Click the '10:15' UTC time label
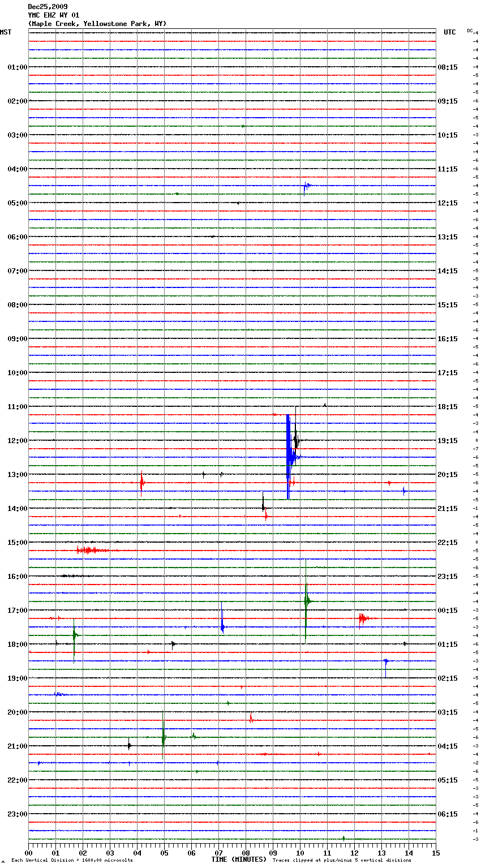Image resolution: width=481 pixels, height=868 pixels. point(448,135)
